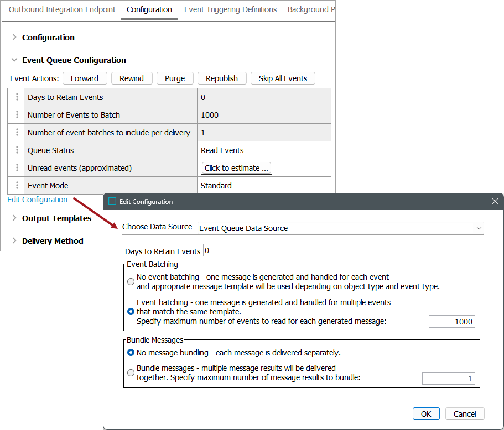Screen dimensions: 504x430
Task: Open the Choose Data Source dropdown
Action: [340, 228]
